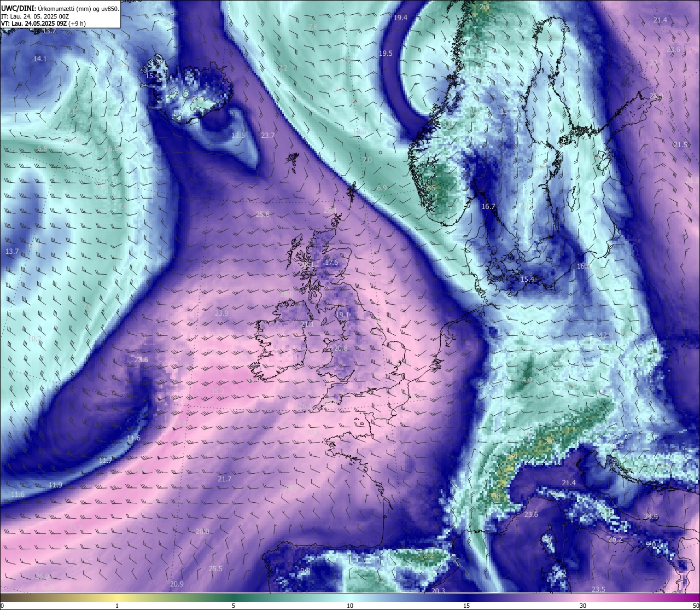Click the color scale label 10
700x610 pixels.
pos(350,605)
